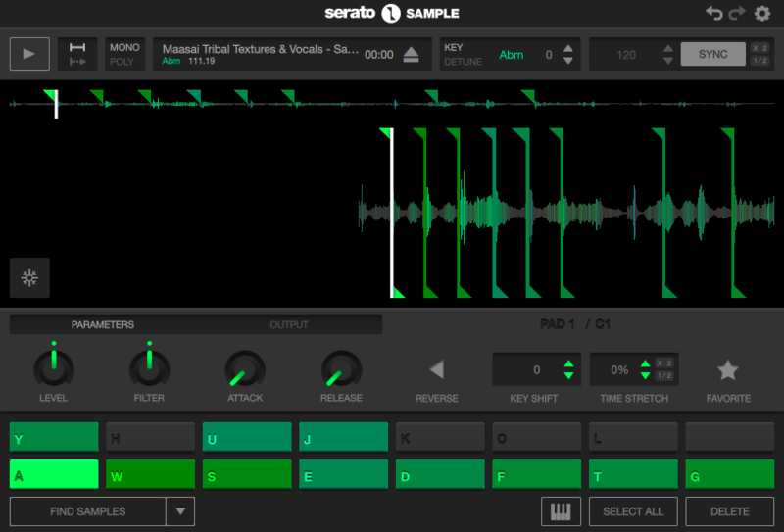Increase KEY SHIFT with up arrow
Image resolution: width=784 pixels, height=532 pixels.
(568, 363)
